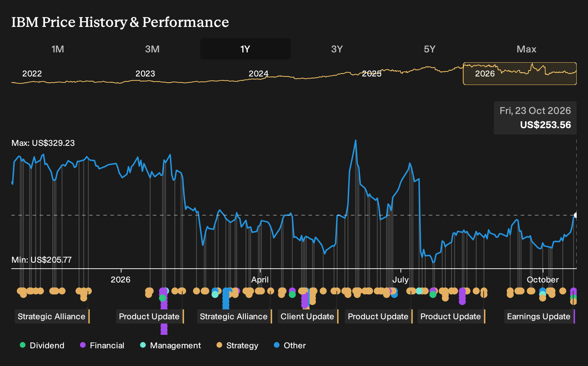Open the Client Update event label
588x366 pixels.
(308, 316)
